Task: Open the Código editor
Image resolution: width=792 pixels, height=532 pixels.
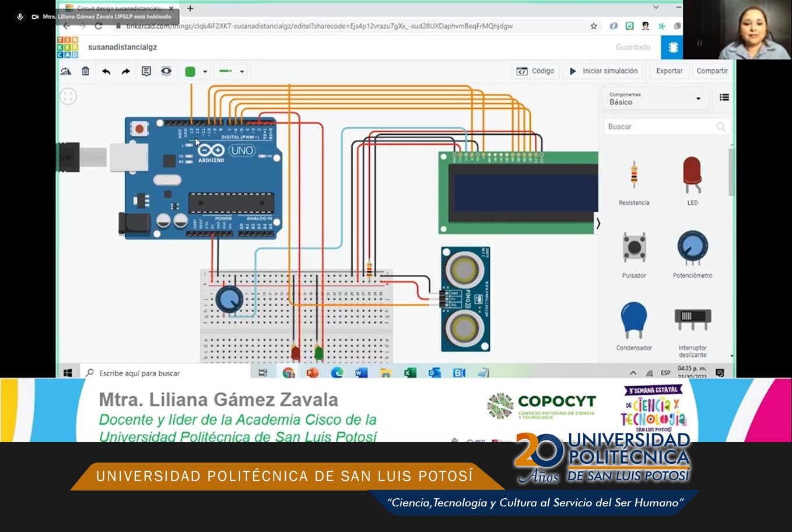Action: [x=535, y=71]
